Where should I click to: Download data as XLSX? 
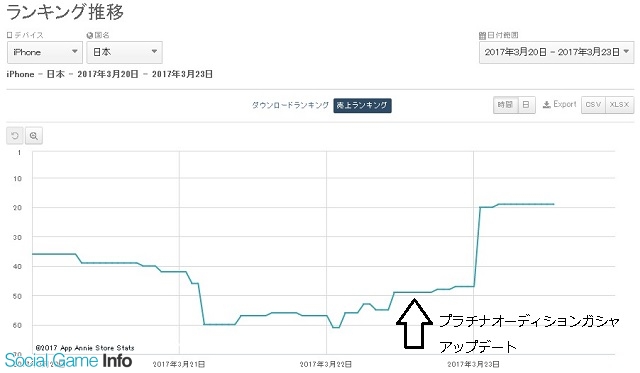point(620,105)
